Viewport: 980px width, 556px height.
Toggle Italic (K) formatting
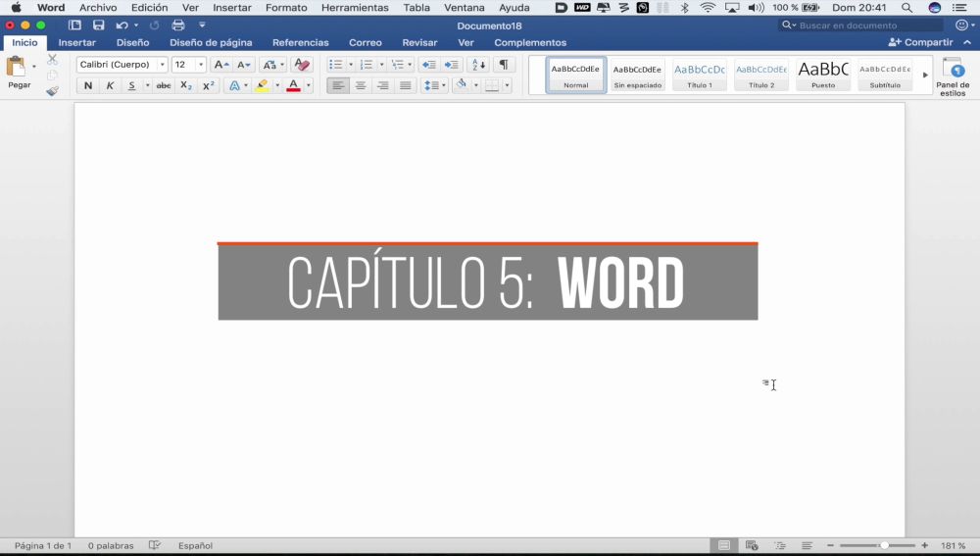coord(110,85)
